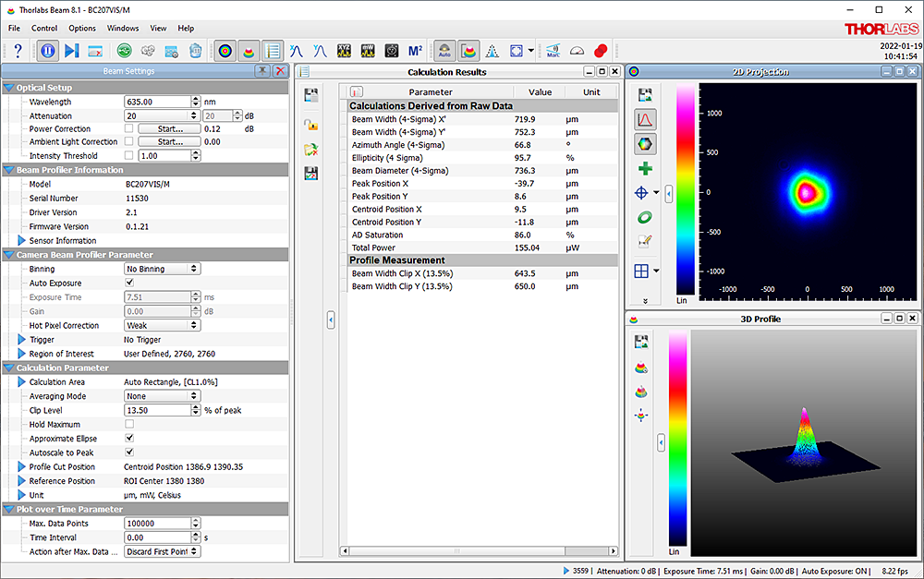Select the Mark toolbar icon
The width and height of the screenshot is (924, 579).
(x=553, y=51)
